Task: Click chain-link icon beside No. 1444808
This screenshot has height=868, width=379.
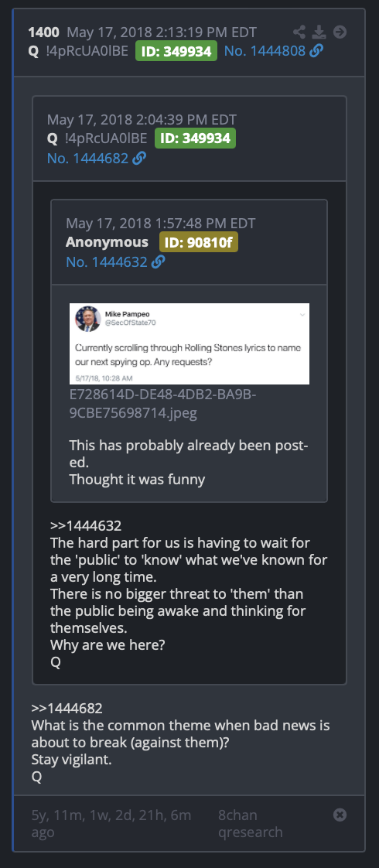Action: 316,52
